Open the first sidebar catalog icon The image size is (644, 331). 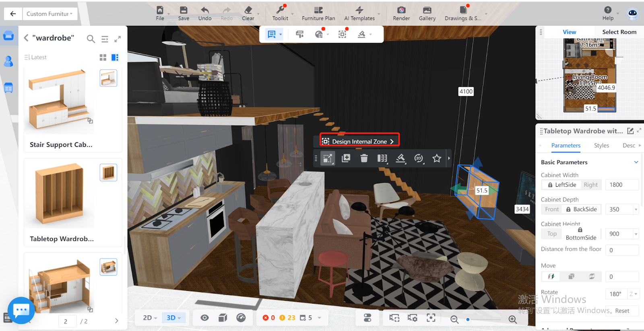pyautogui.click(x=8, y=36)
